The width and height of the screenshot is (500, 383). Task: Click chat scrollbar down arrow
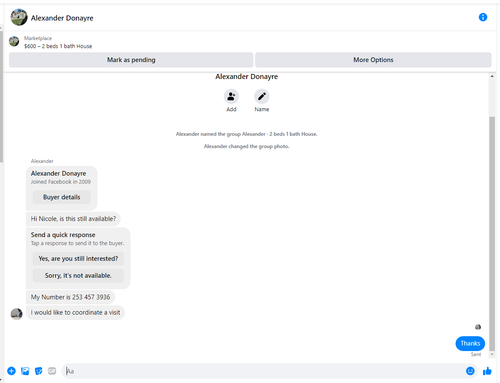pos(492,354)
